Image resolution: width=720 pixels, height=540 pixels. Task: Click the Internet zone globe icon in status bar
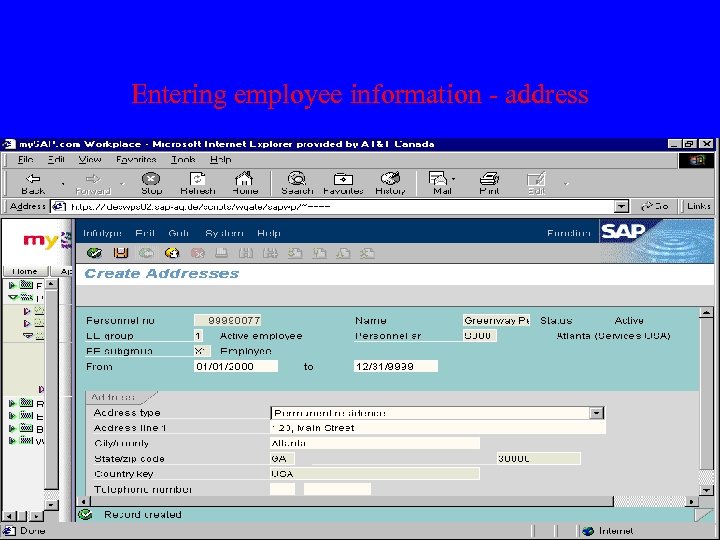tap(588, 531)
